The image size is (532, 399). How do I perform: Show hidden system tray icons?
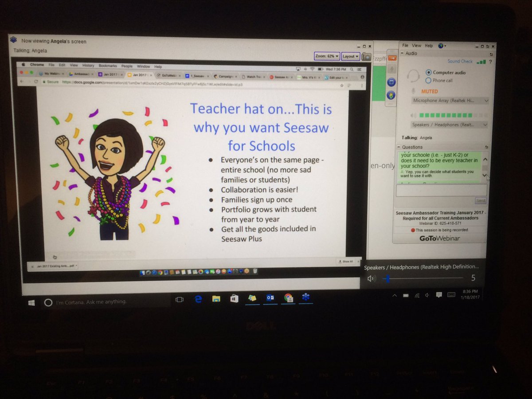(395, 296)
